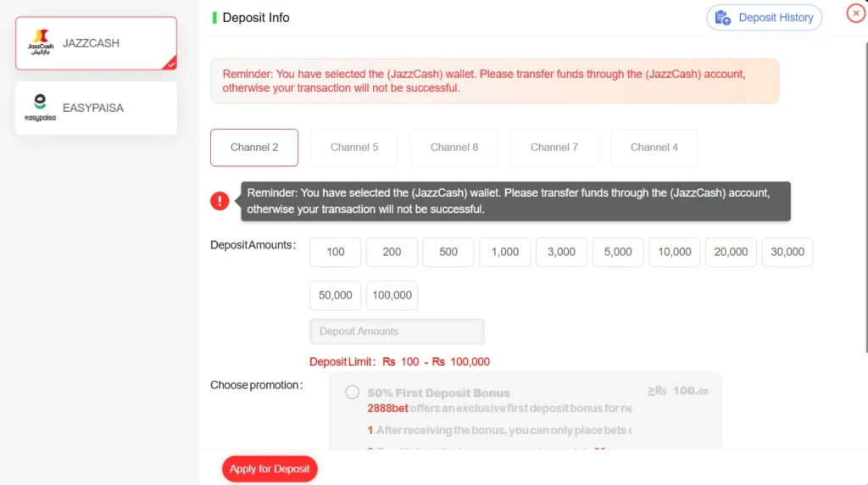Click the Deposit Amounts input field

click(397, 332)
